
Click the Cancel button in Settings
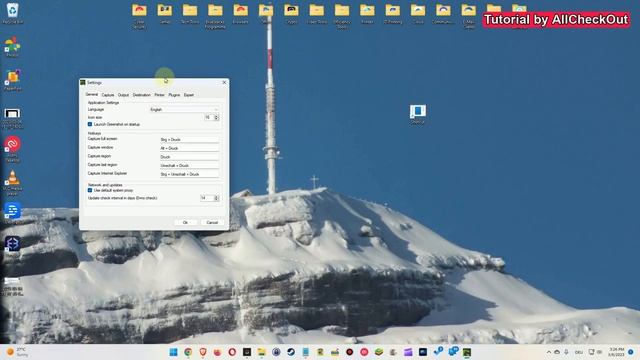(x=212, y=222)
